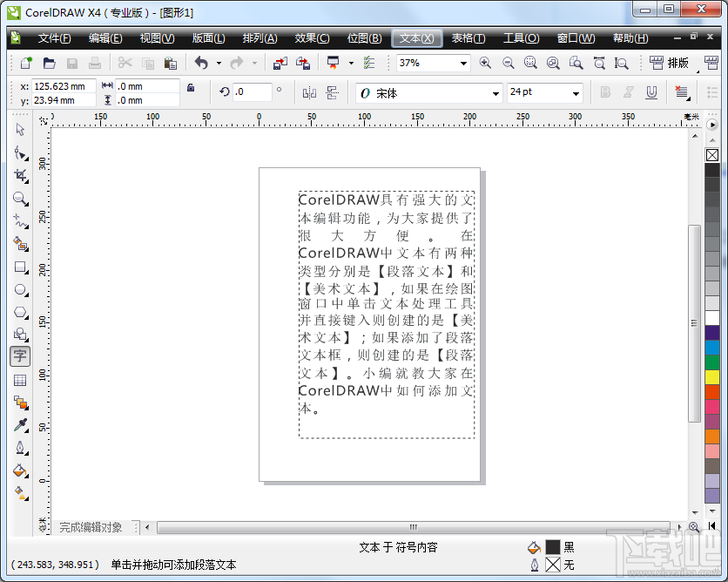Click the y position field
The width and height of the screenshot is (728, 582).
click(64, 100)
